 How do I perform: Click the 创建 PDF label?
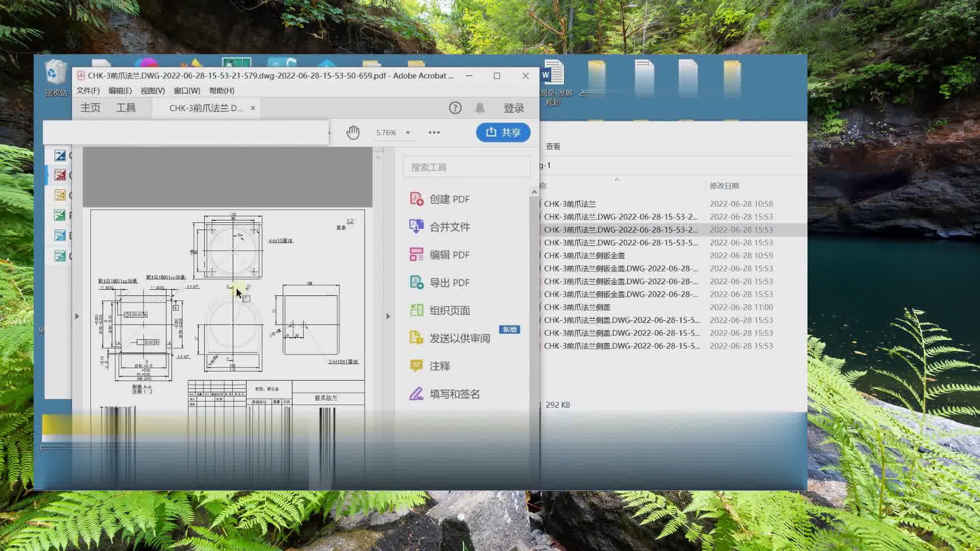click(x=449, y=199)
